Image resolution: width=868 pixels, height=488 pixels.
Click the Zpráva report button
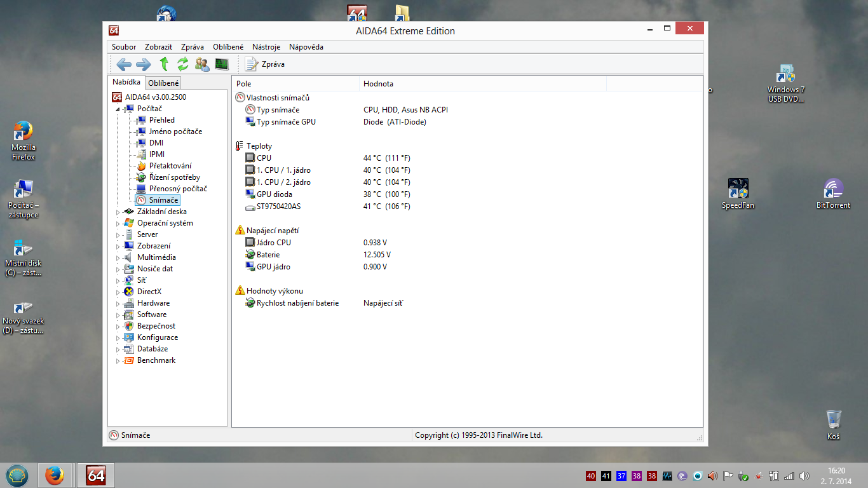pos(265,64)
